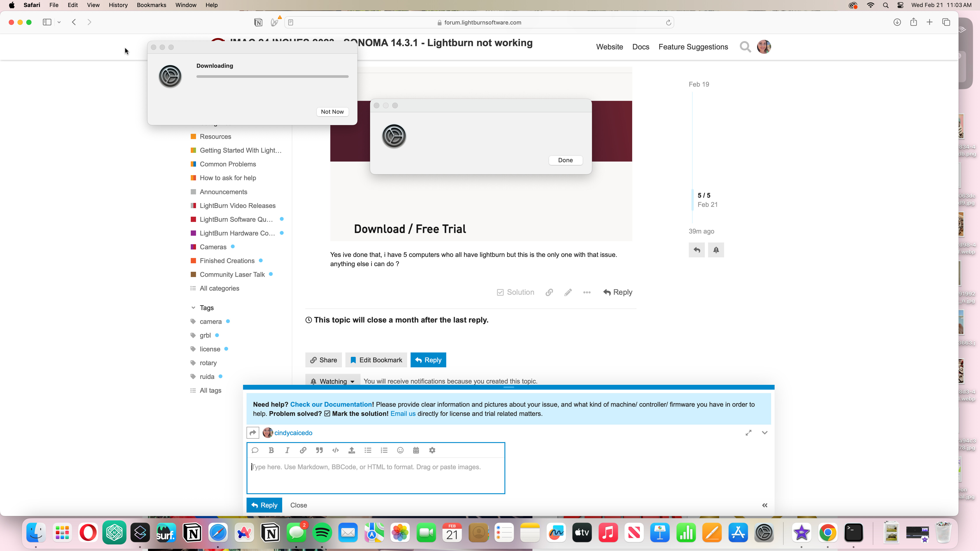Click the speech bubble quote icon in the composer

point(255,450)
